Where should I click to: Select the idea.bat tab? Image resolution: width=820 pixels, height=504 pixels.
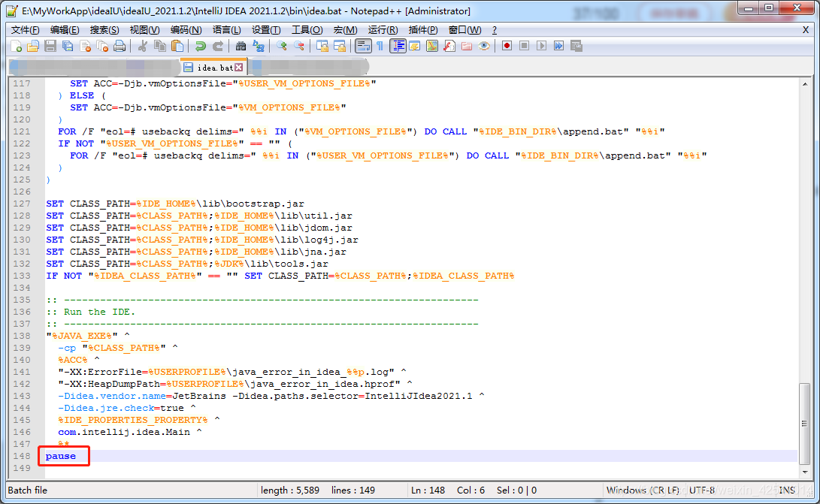213,68
